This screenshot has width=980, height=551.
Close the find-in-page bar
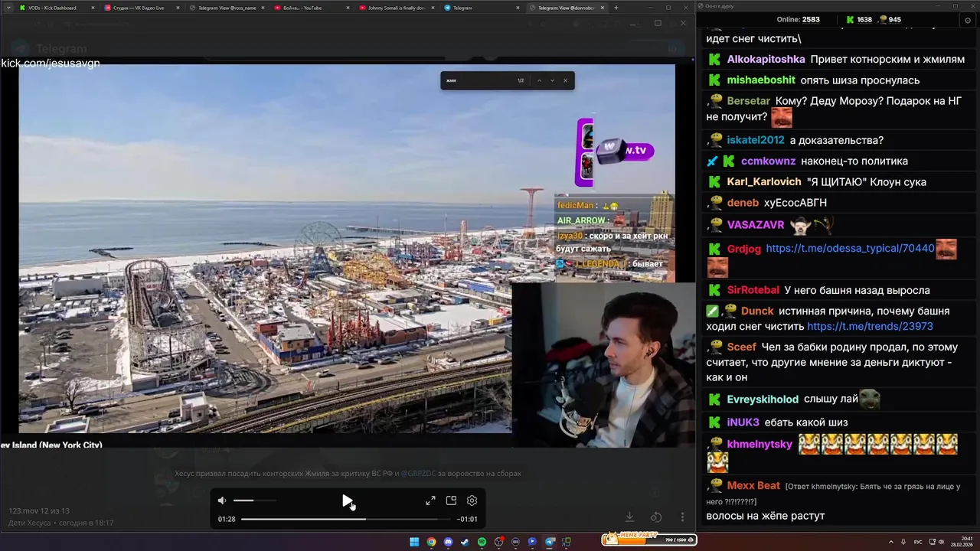[x=566, y=80]
